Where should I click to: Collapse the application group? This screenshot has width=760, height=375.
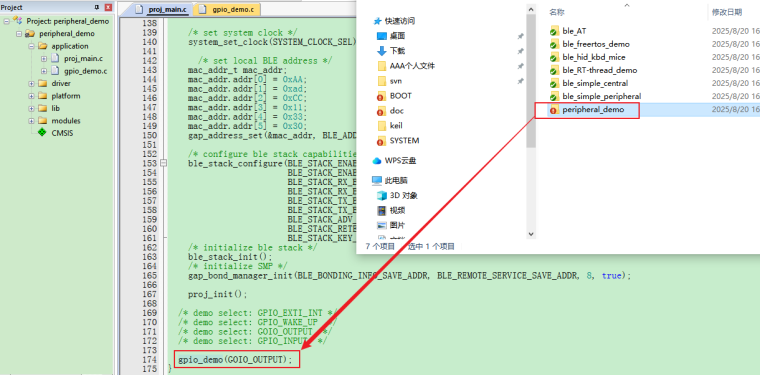[x=32, y=46]
